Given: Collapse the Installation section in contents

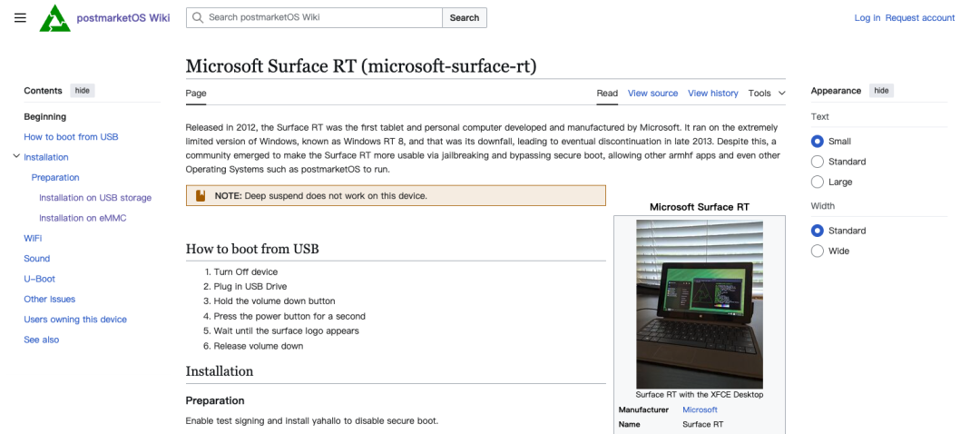Looking at the screenshot, I should [x=16, y=156].
